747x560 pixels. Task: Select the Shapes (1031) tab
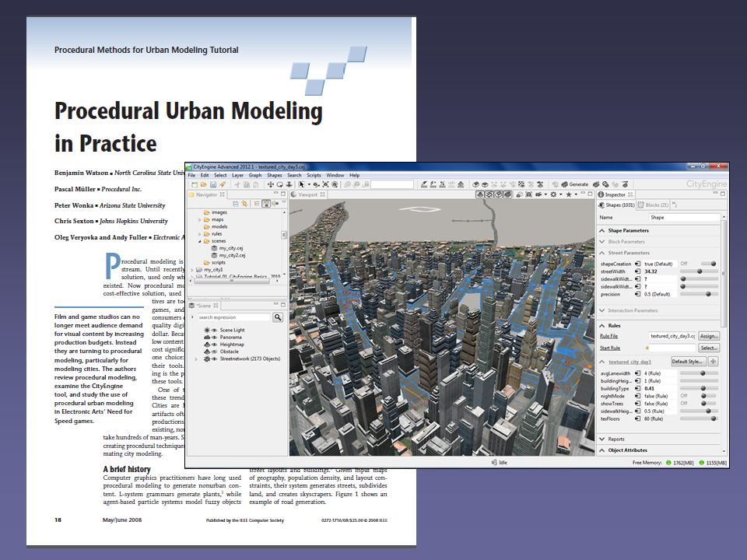(615, 205)
